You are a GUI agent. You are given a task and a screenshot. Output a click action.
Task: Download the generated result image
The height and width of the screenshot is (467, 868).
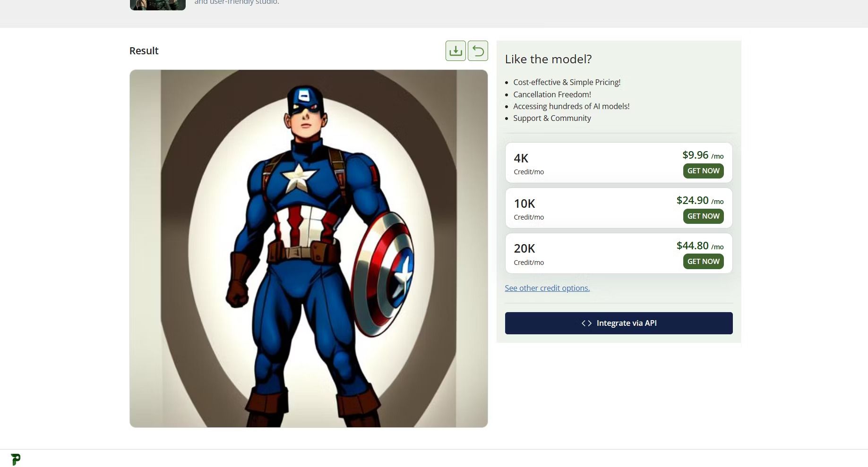coord(455,51)
